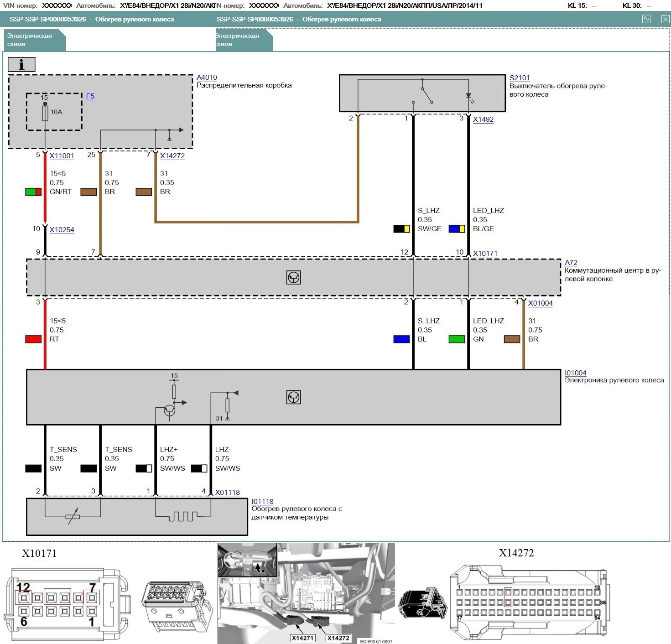Click the oscilloscope waveform icon
Viewport: 671px width, 644px height.
(x=646, y=19)
